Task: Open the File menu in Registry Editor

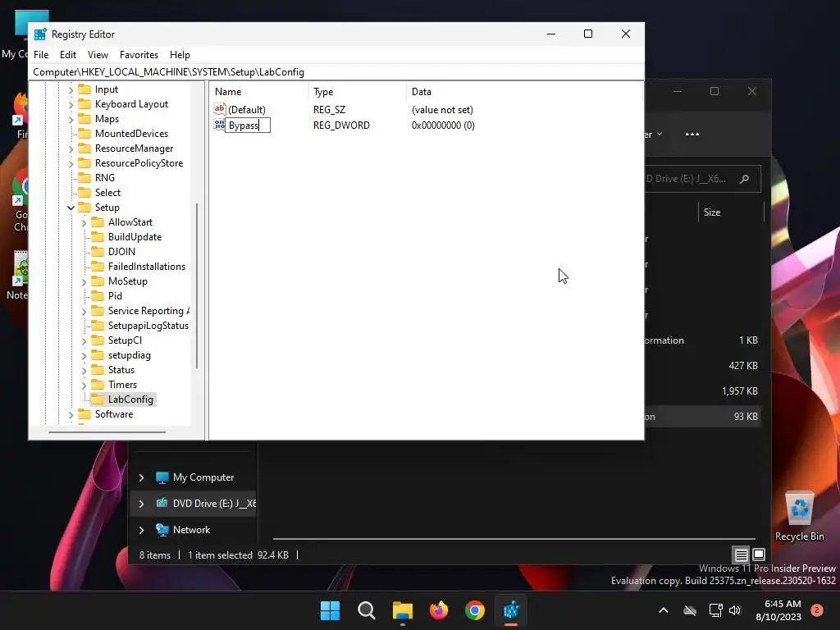Action: [41, 55]
